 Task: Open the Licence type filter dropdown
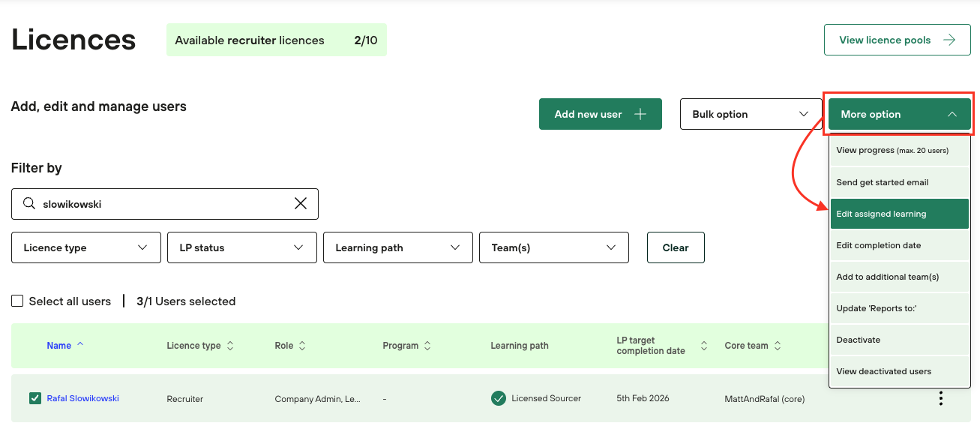coord(86,247)
